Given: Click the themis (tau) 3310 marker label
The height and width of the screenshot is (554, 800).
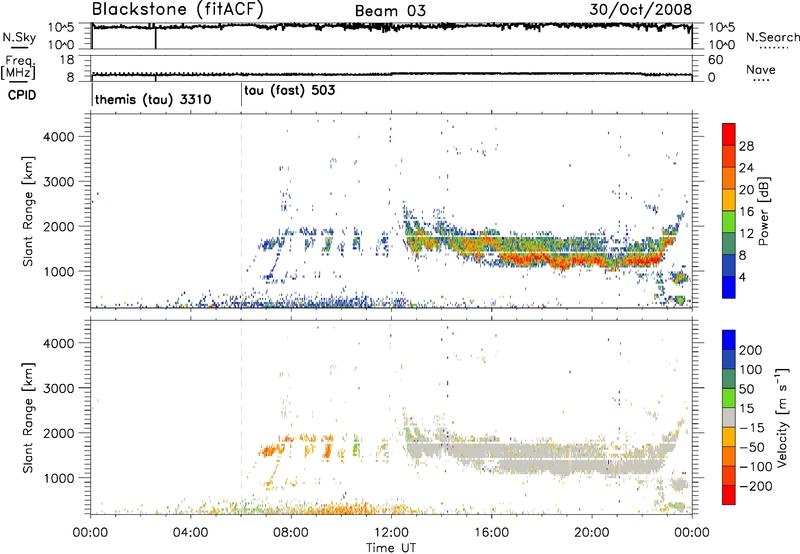Looking at the screenshot, I should coord(153,99).
